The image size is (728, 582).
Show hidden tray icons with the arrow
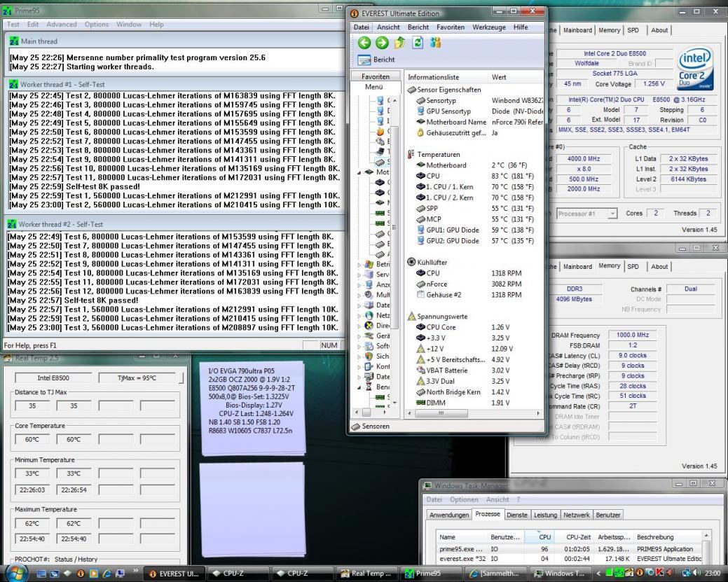[x=598, y=574]
